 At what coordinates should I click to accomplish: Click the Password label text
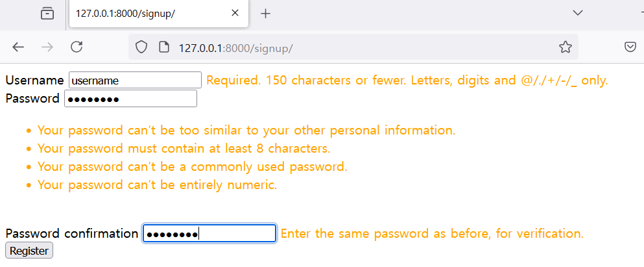(32, 99)
